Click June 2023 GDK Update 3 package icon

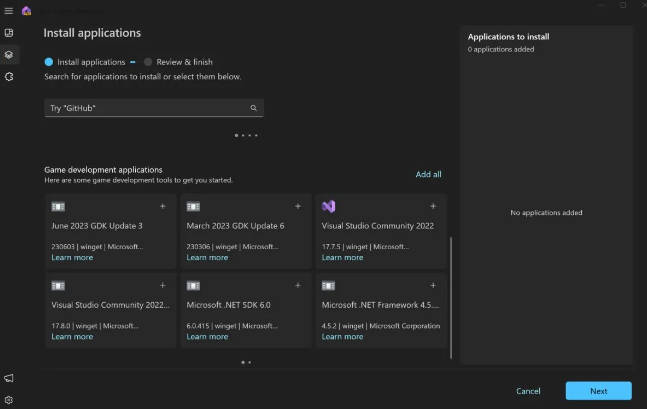click(x=58, y=207)
